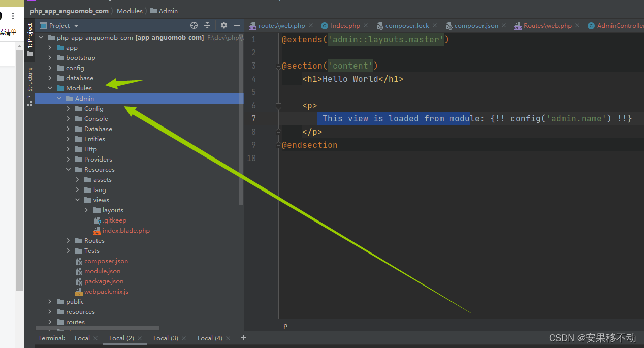
Task: Open the Project view dropdown
Action: pyautogui.click(x=59, y=25)
